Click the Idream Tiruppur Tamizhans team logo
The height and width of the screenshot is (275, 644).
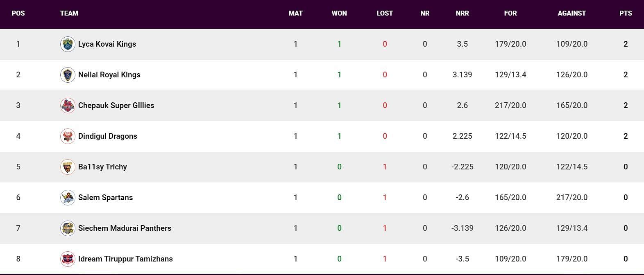68,259
